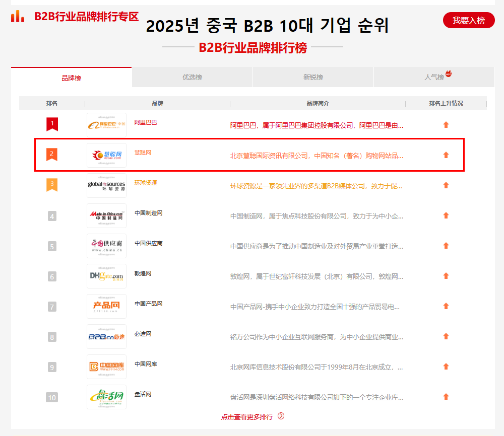Open the 慧聪网 logo thumbnail

pyautogui.click(x=106, y=155)
